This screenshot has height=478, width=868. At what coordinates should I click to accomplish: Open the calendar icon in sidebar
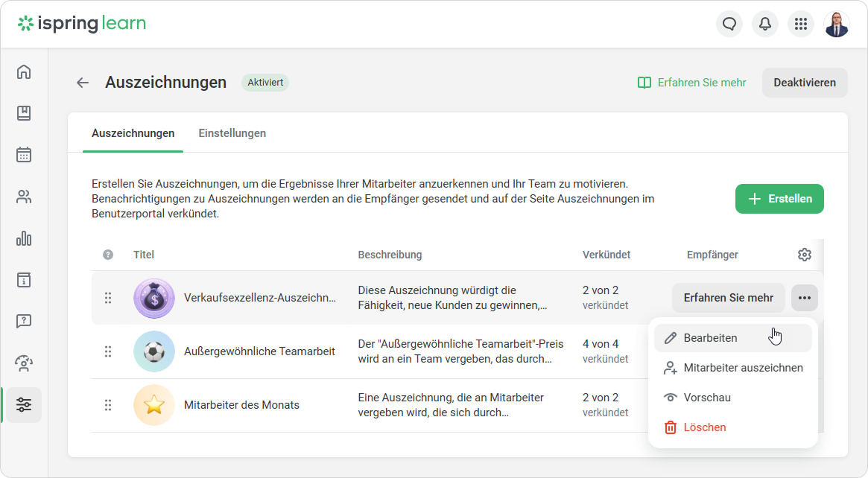(24, 155)
